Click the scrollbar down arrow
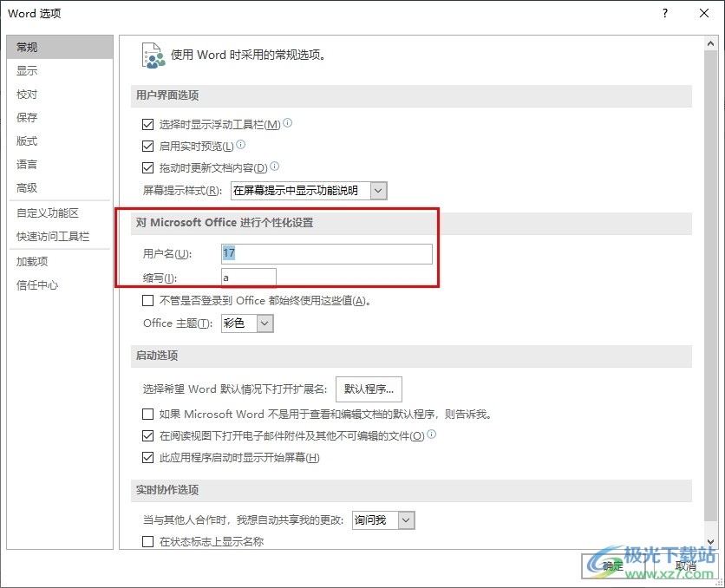Viewport: 725px width, 588px height. 710,541
